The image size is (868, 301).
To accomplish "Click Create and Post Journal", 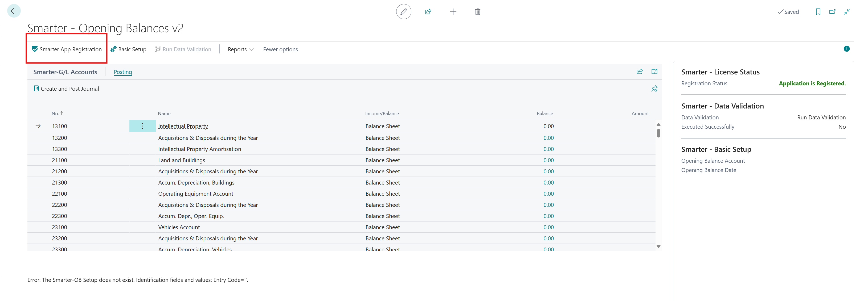I will pyautogui.click(x=66, y=89).
